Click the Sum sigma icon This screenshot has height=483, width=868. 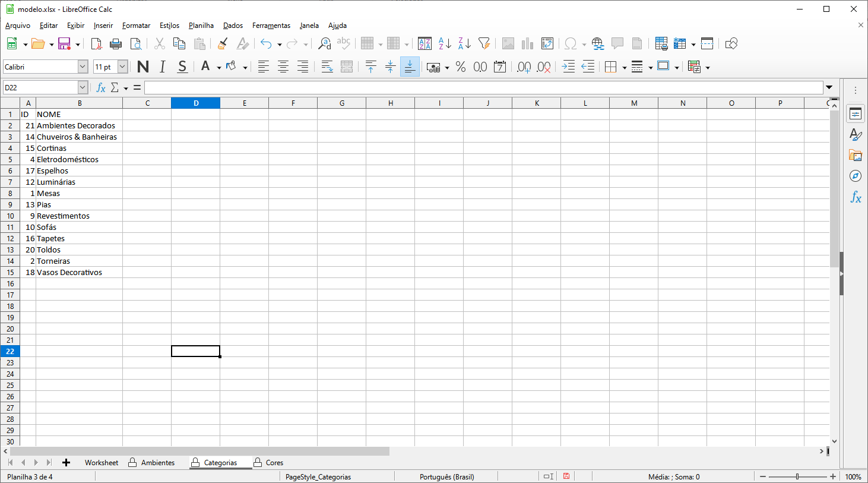115,88
